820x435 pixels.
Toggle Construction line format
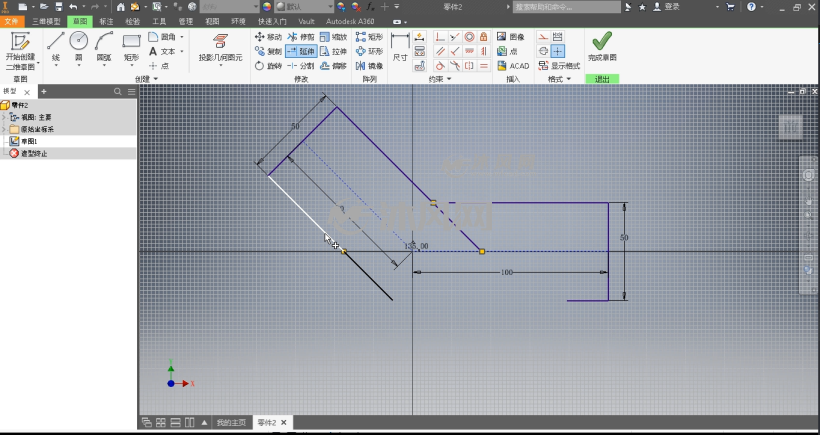543,37
